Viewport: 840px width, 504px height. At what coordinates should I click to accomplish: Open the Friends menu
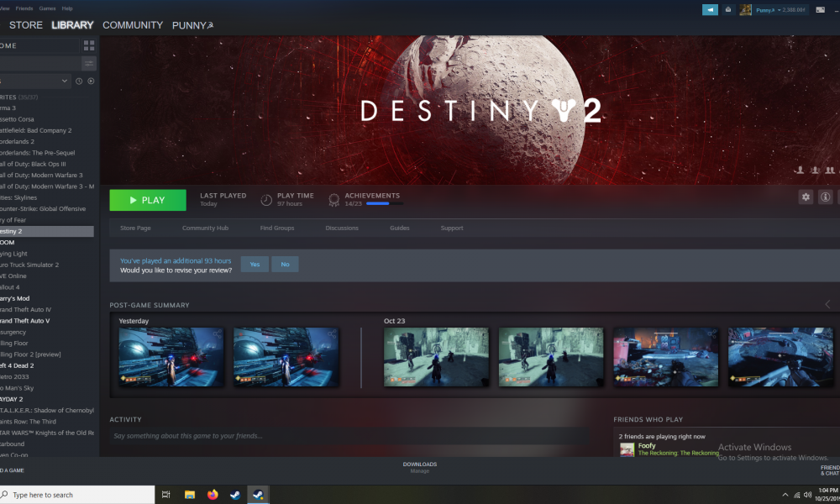click(x=24, y=8)
